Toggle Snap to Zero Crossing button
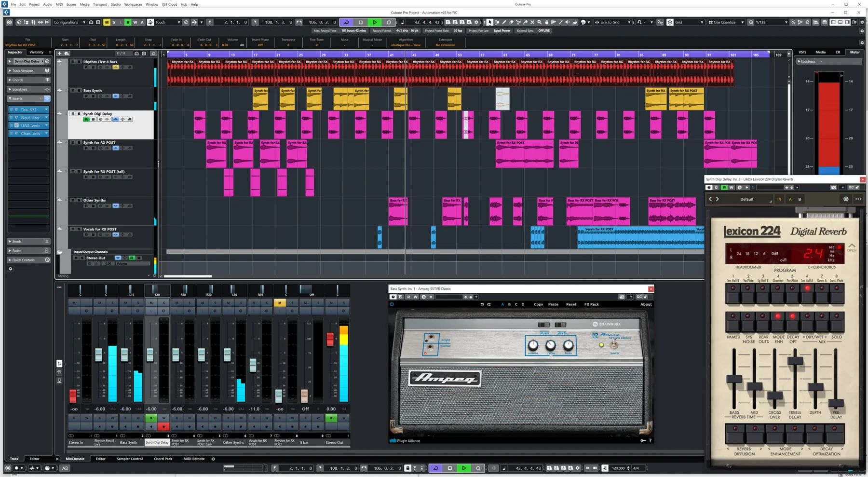 pyautogui.click(x=660, y=22)
